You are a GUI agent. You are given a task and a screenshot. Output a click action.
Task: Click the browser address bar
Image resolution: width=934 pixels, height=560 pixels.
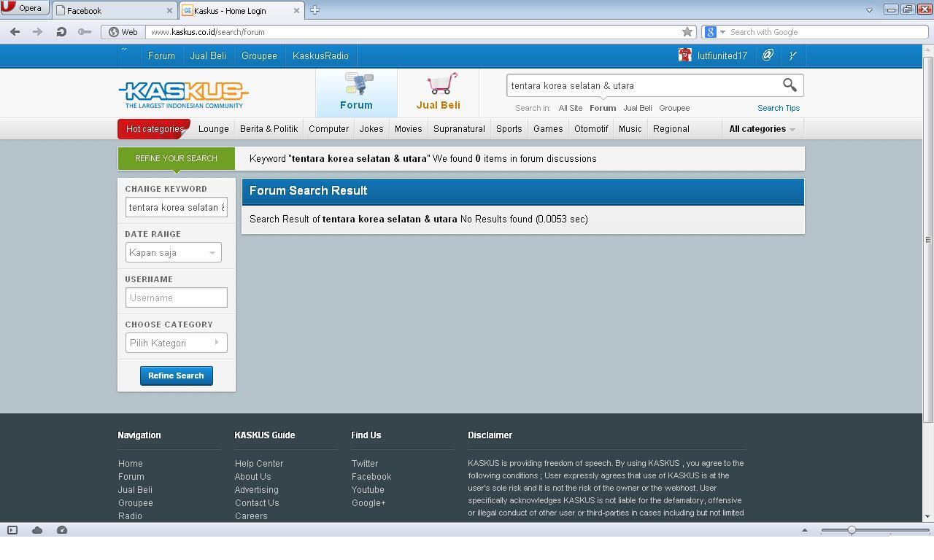pyautogui.click(x=412, y=32)
